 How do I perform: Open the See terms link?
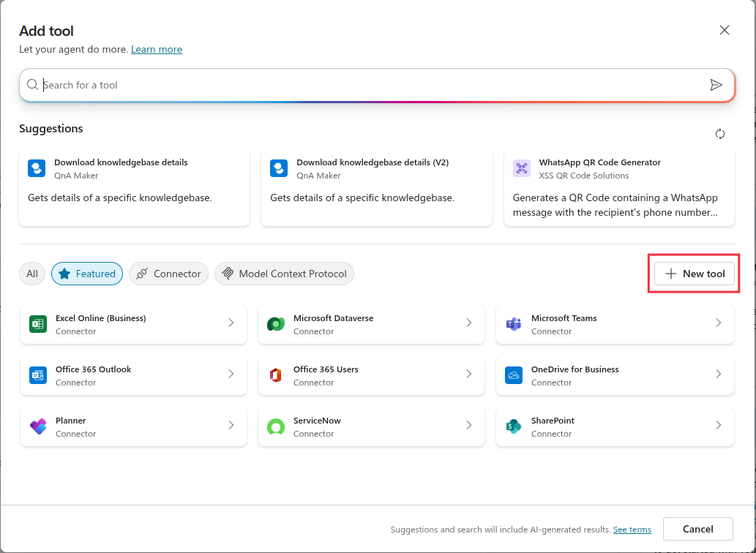632,530
